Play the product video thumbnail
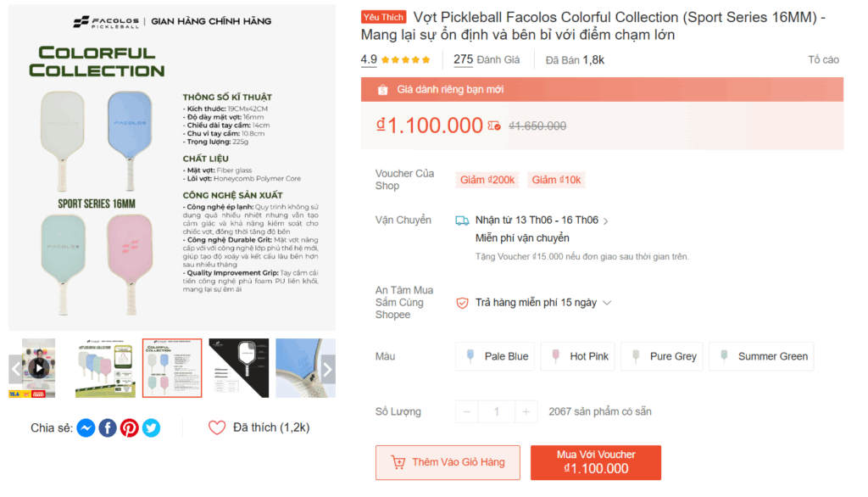868x497 pixels. [x=37, y=368]
